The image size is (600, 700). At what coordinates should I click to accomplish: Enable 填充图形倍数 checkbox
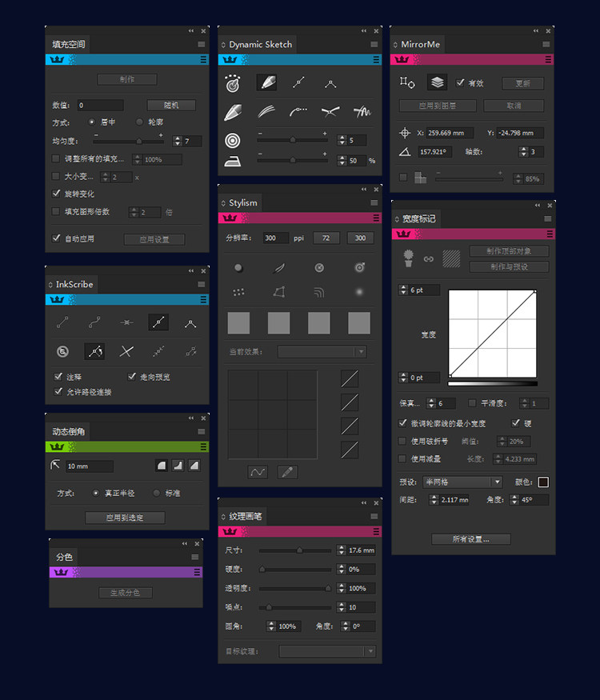56,211
